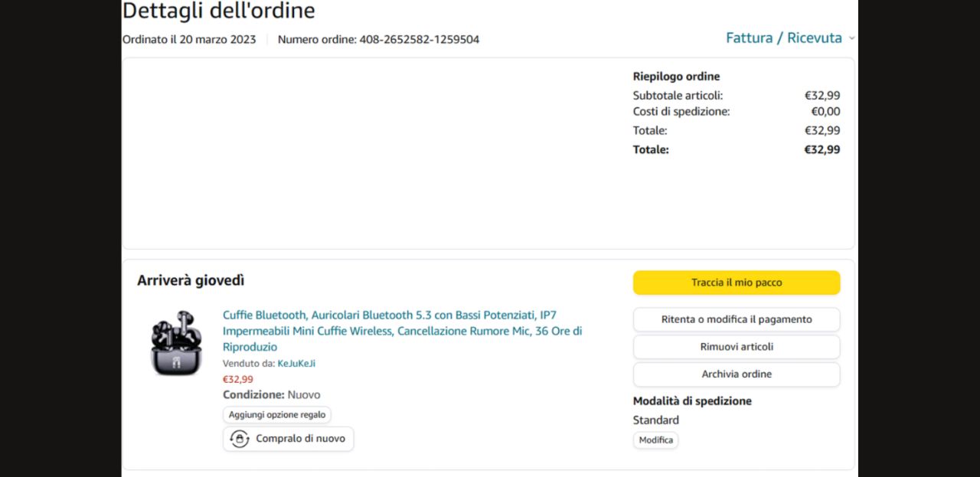The width and height of the screenshot is (980, 477).
Task: Click Modifica under Modalità di spedizione
Action: pos(655,440)
